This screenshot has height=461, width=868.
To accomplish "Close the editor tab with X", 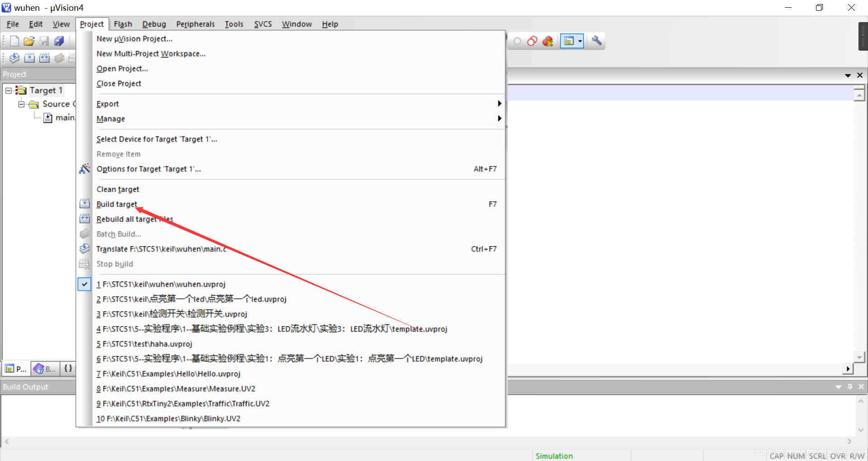I will 860,75.
